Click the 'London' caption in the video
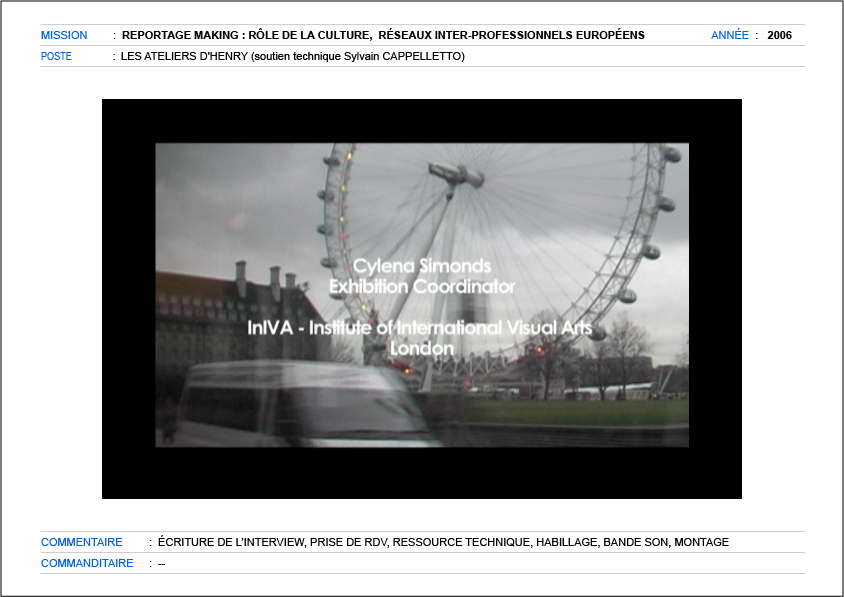This screenshot has width=844, height=597. (422, 348)
